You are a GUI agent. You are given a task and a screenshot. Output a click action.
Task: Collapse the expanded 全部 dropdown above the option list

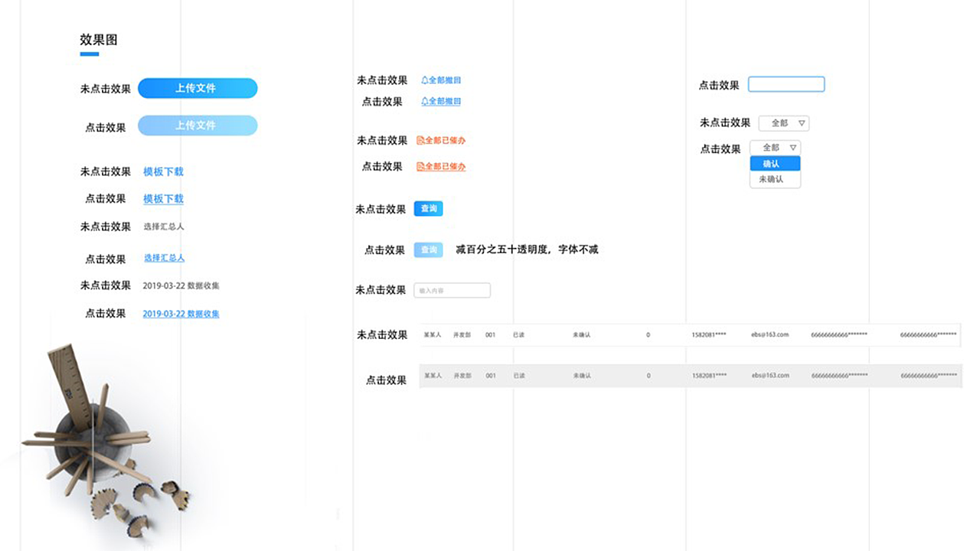point(776,148)
